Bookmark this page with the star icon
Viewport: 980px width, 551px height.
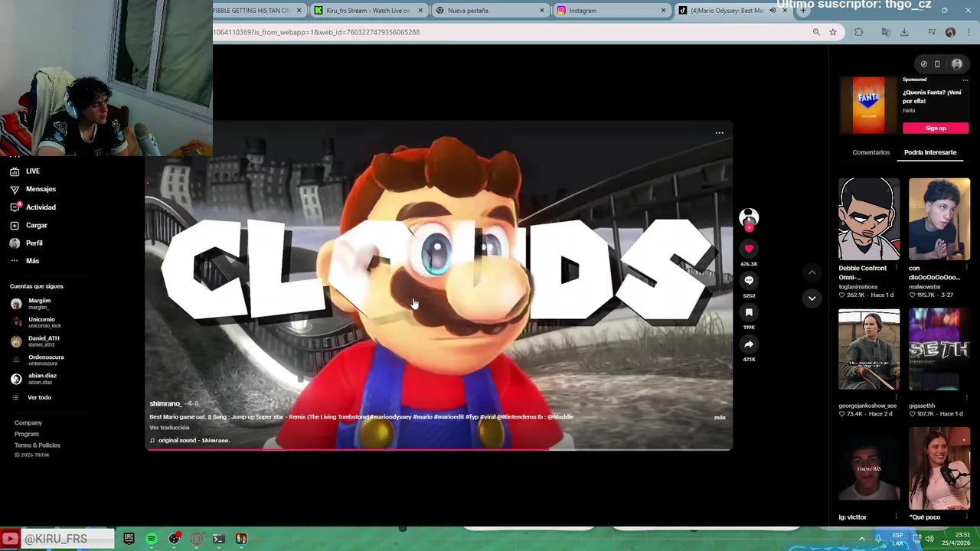(833, 32)
